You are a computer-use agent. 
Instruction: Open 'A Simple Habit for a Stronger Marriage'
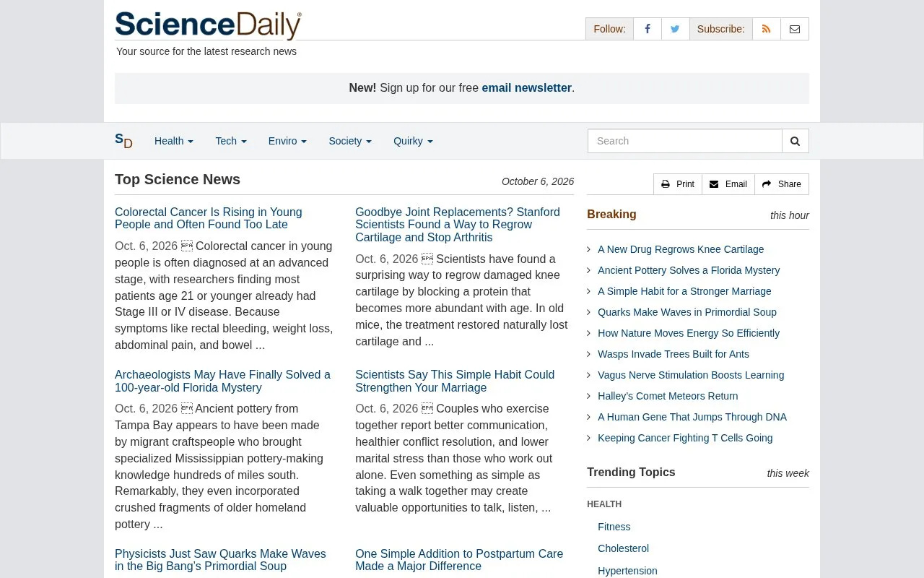684,291
